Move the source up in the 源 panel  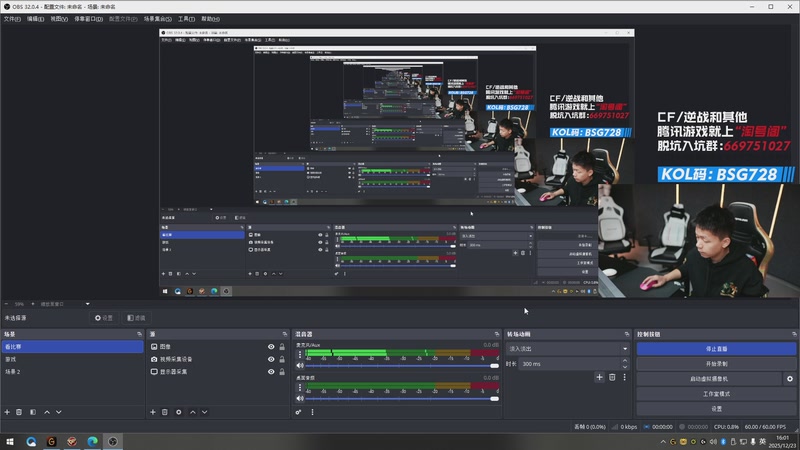tap(193, 412)
